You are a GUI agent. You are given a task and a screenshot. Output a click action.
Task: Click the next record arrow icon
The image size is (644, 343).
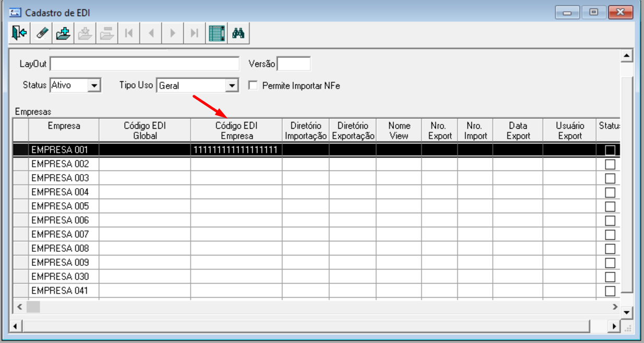point(173,33)
